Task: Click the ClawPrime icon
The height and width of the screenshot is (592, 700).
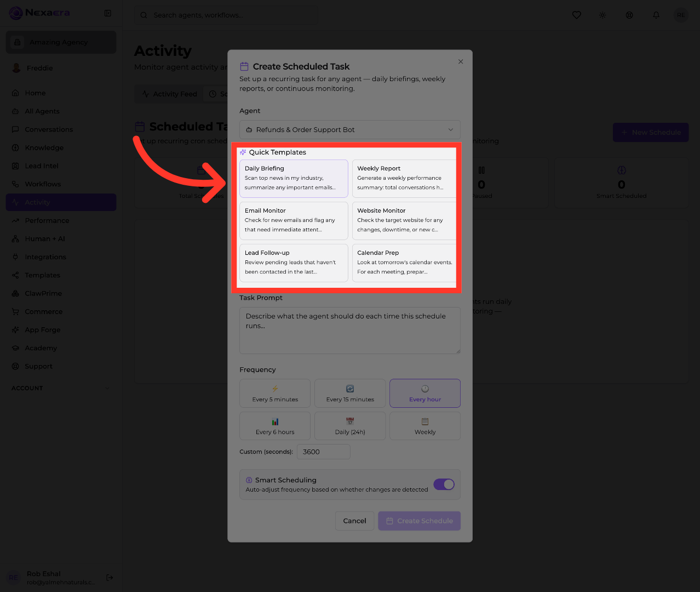Action: [x=15, y=293]
